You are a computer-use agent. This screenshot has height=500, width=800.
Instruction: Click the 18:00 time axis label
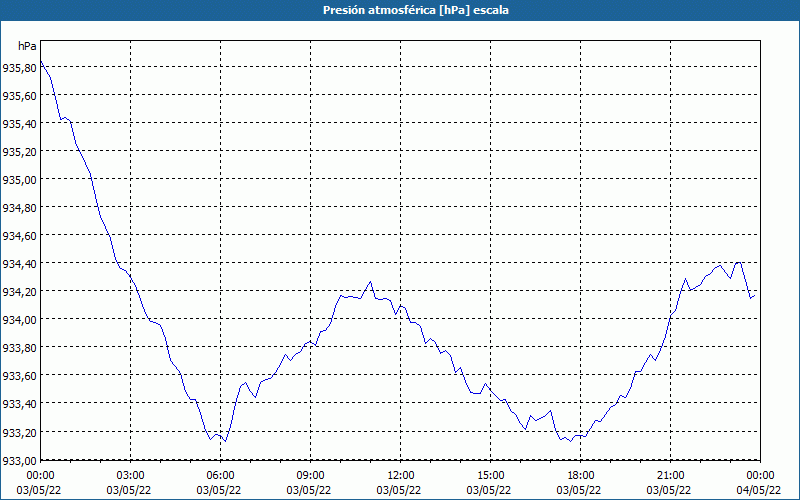(x=581, y=476)
